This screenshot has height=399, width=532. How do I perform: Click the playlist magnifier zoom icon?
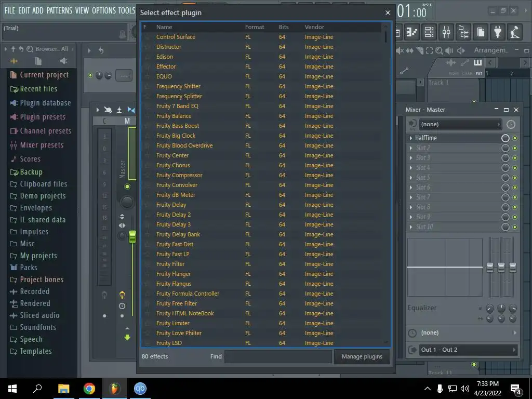coord(439,50)
